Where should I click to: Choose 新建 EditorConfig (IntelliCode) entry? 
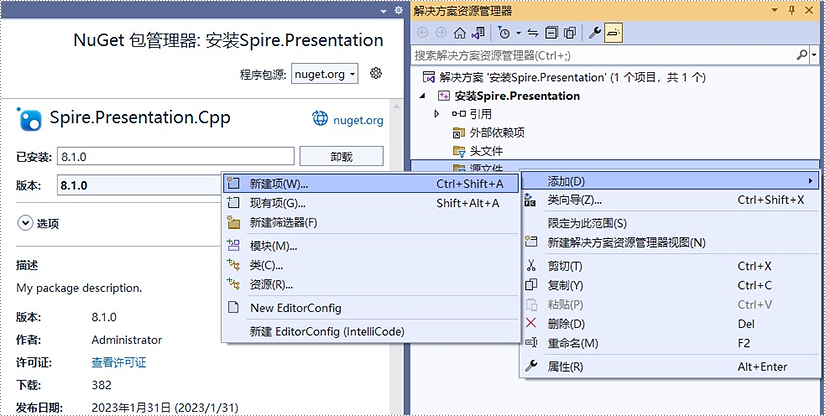click(370, 332)
